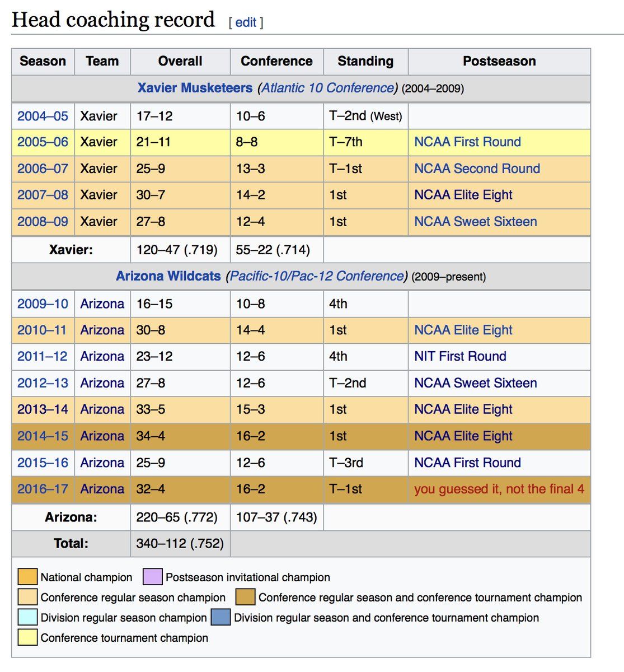Open the 2016–17 season link
This screenshot has width=624, height=672.
pos(43,489)
